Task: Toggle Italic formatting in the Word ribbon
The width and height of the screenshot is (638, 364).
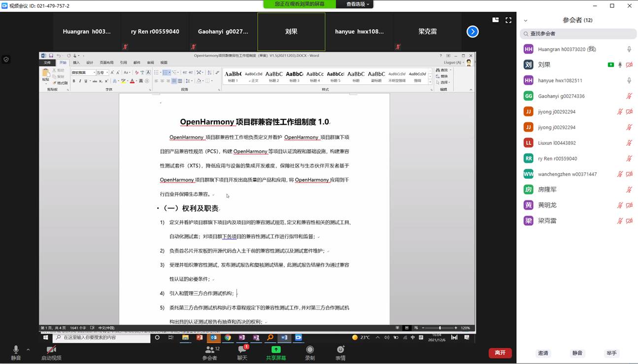Action: click(x=80, y=81)
